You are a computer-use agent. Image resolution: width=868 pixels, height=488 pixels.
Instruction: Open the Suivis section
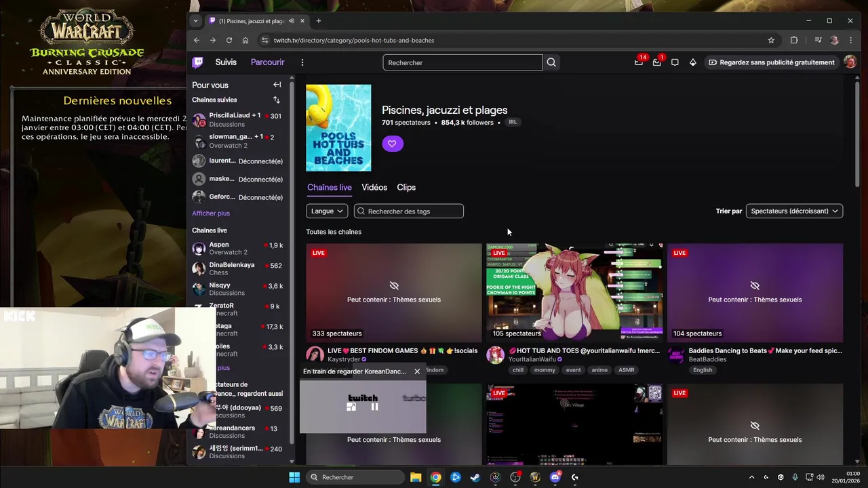point(226,62)
